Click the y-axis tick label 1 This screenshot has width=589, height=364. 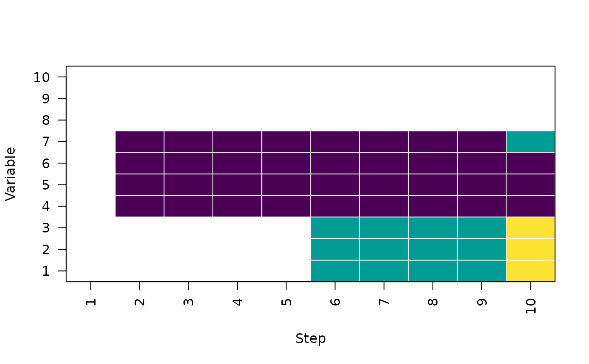tap(46, 271)
